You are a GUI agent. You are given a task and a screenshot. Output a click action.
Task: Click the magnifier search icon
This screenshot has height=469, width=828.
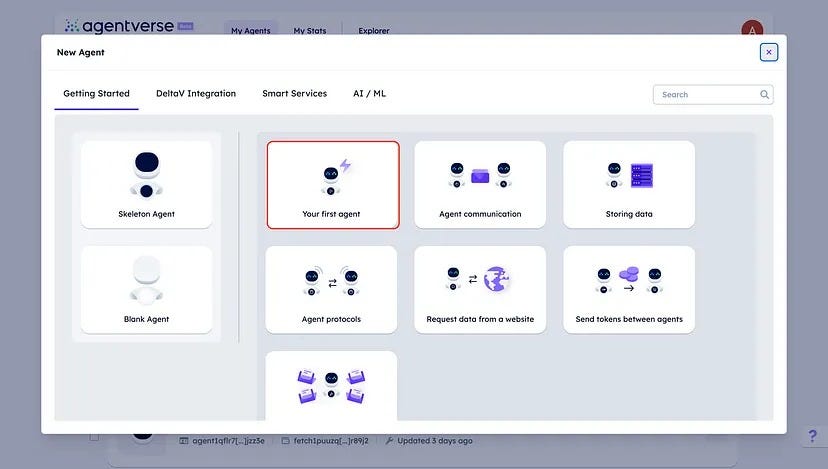[x=764, y=95]
